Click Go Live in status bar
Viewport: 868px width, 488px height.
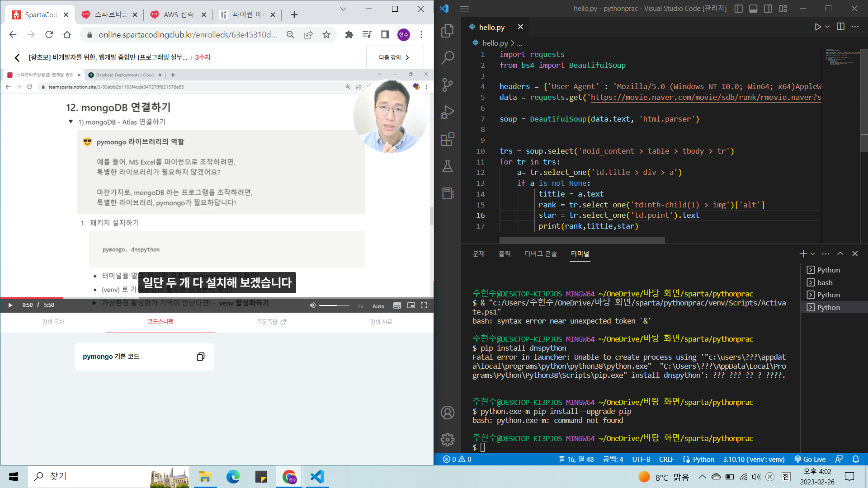tap(810, 459)
